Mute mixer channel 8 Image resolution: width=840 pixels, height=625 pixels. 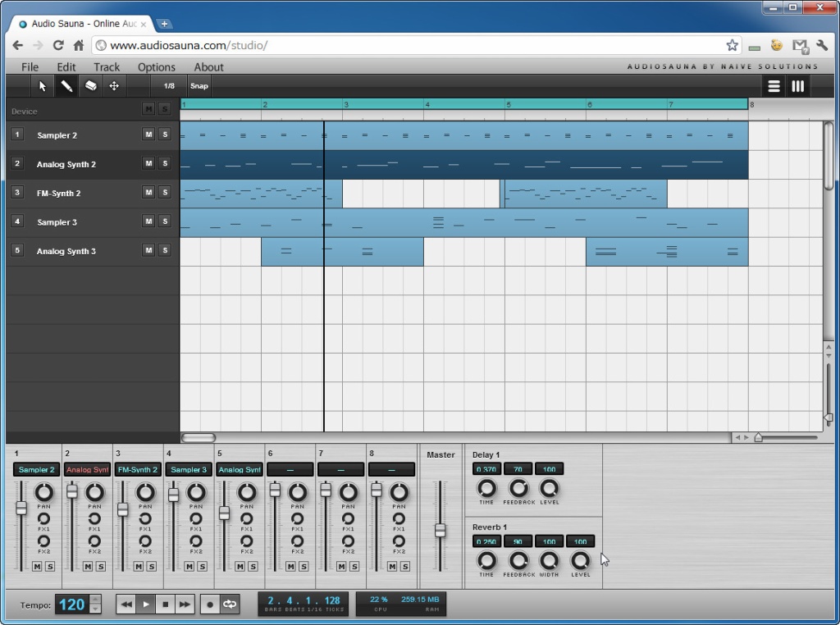[x=392, y=566]
